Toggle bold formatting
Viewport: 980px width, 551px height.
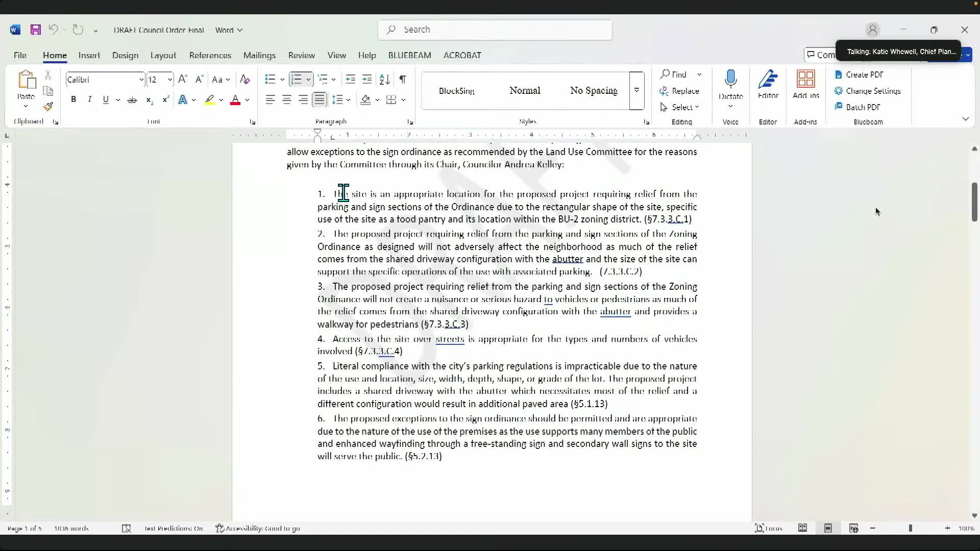pyautogui.click(x=73, y=100)
